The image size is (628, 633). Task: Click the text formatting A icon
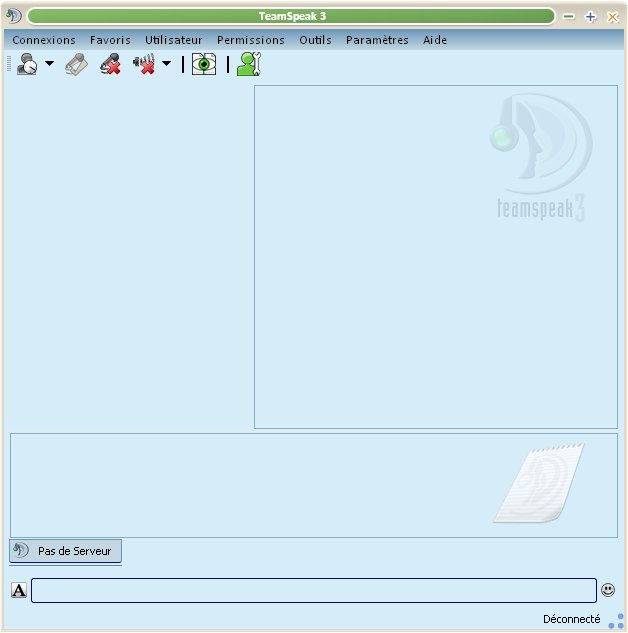point(19,591)
